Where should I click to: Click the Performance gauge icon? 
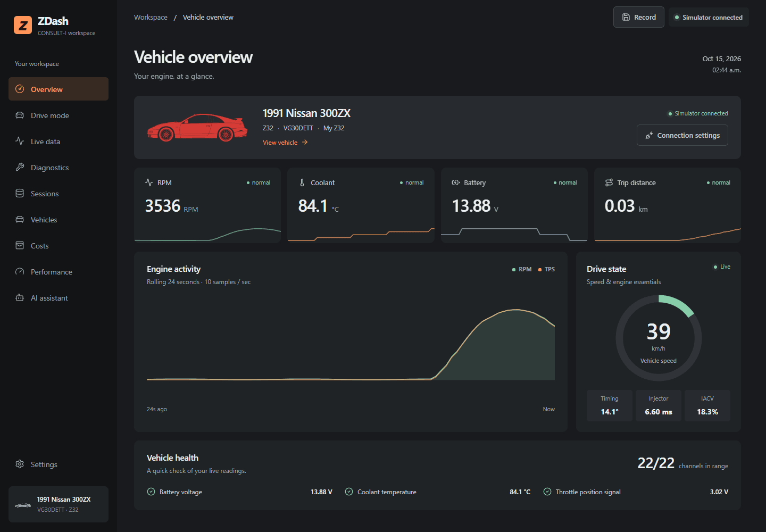20,271
